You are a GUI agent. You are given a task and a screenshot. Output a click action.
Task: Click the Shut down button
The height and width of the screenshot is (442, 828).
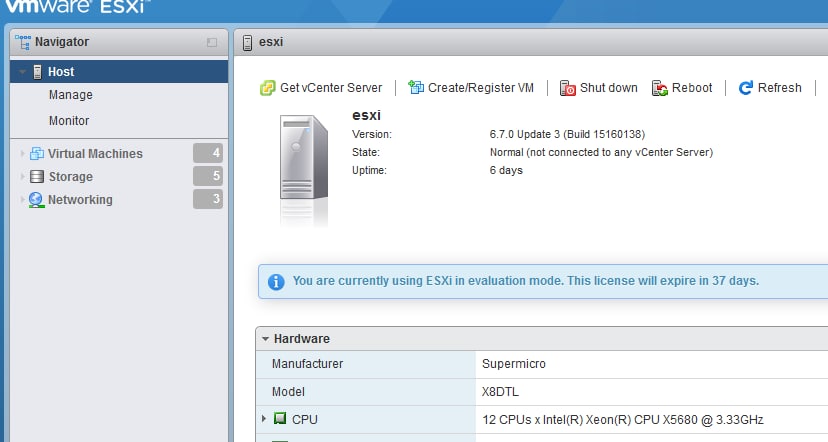coord(599,88)
